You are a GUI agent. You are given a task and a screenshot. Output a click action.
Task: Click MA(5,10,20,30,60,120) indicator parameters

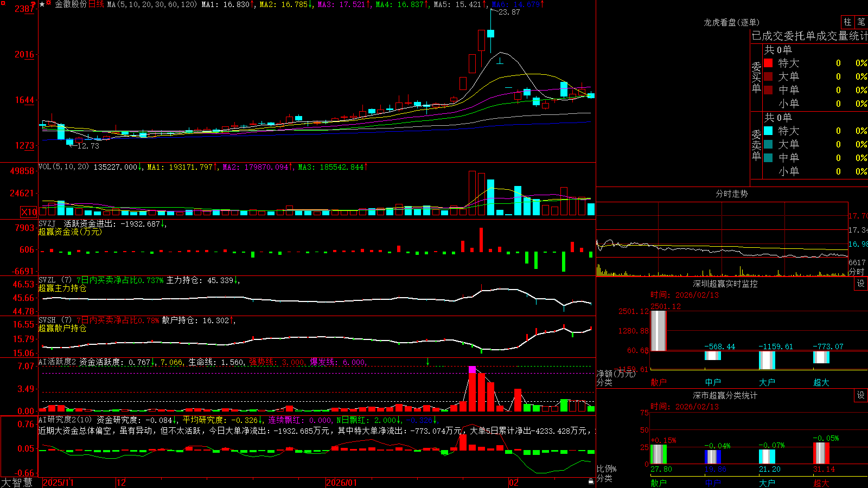pos(152,4)
